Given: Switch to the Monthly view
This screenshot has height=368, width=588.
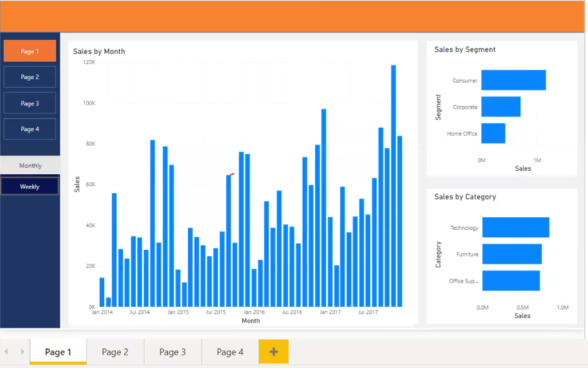Looking at the screenshot, I should (x=30, y=165).
